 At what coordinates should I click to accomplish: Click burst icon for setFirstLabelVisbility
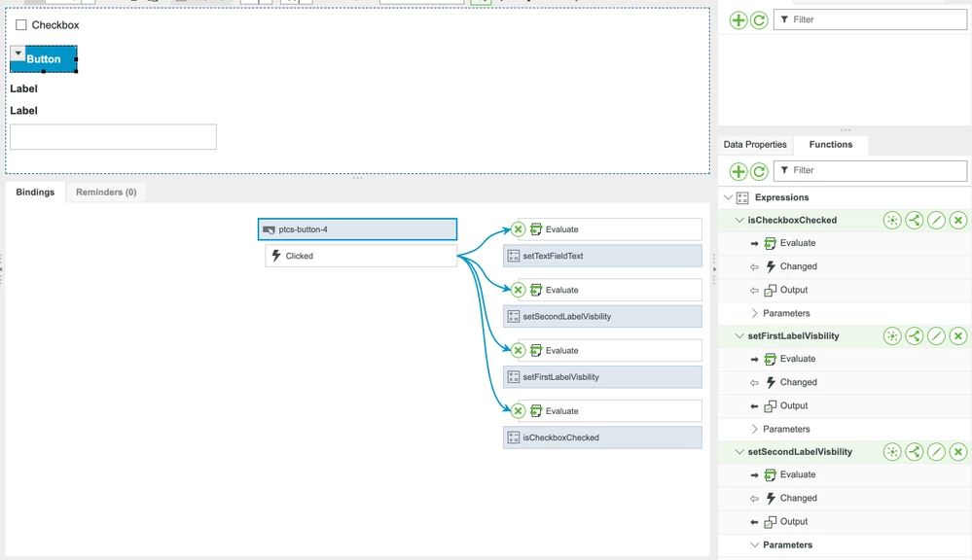892,335
